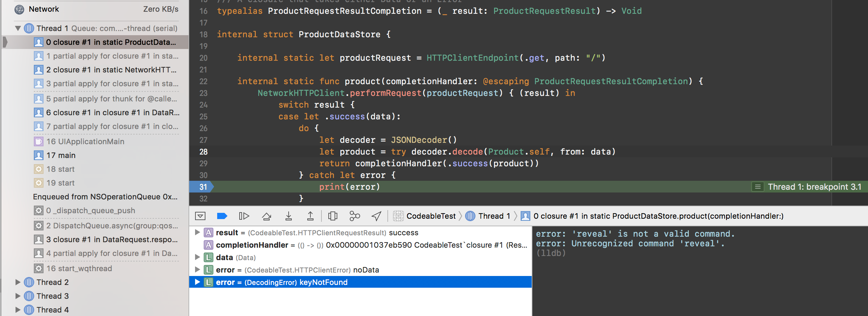Screen dimensions: 868x316
Task: Simulate a location with the arrow icon
Action: [376, 216]
